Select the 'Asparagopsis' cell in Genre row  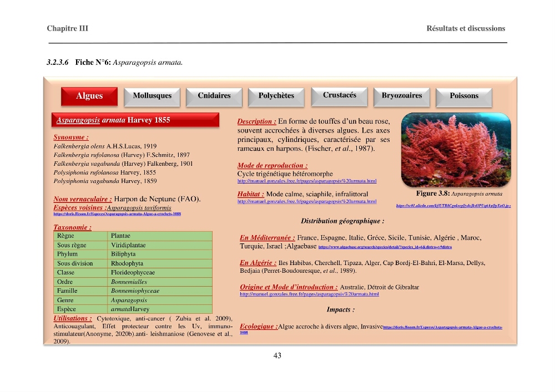[160, 300]
